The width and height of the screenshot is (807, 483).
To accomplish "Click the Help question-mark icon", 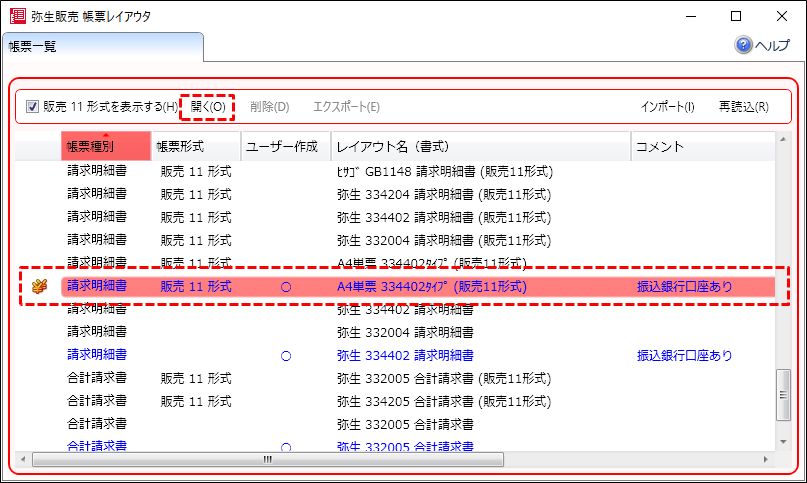I will pos(743,45).
